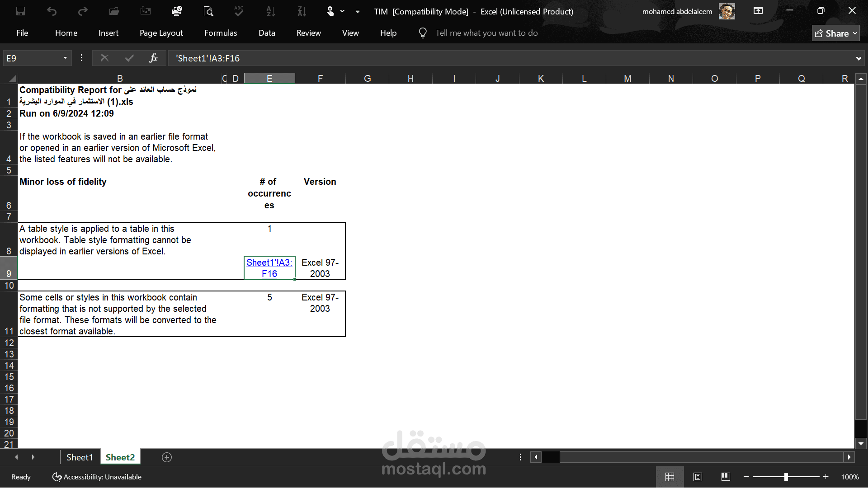The height and width of the screenshot is (488, 868).
Task: Click the previous sheet navigation arrow
Action: tap(17, 457)
